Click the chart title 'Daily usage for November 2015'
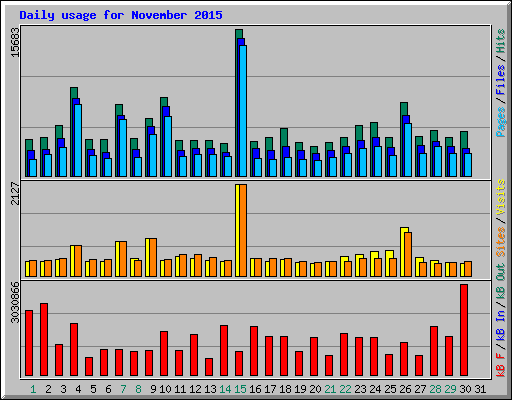Image resolution: width=512 pixels, height=400 pixels. [x=121, y=15]
